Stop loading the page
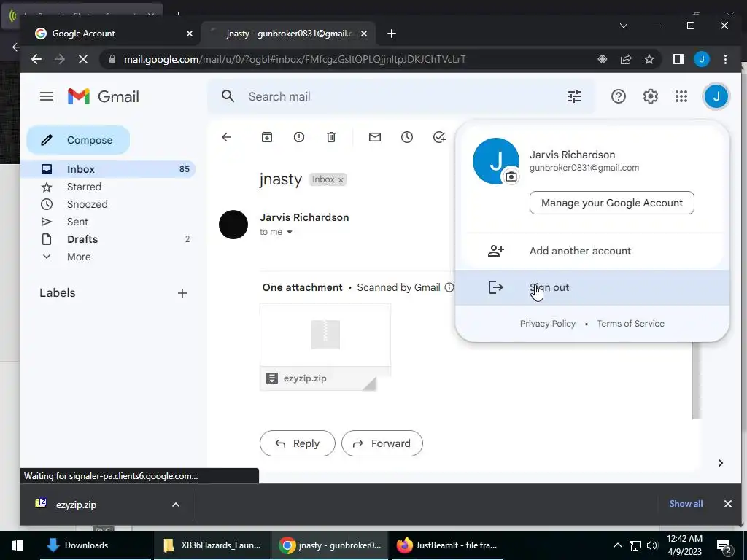The height and width of the screenshot is (560, 747). click(83, 59)
